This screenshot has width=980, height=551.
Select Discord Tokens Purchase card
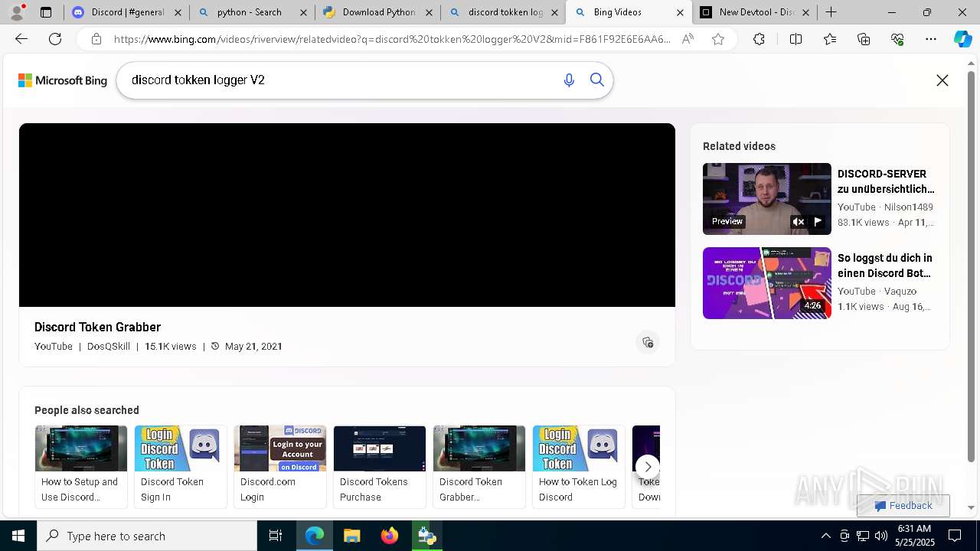(x=380, y=466)
